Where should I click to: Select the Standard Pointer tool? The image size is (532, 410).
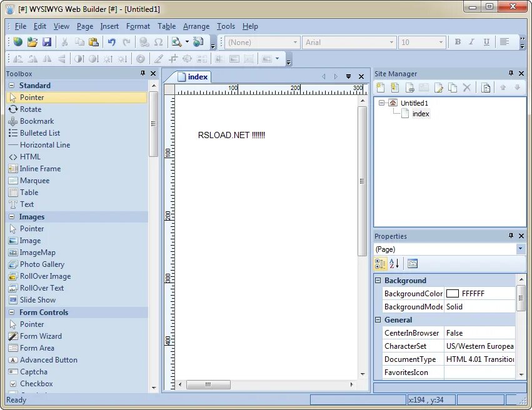coord(77,97)
